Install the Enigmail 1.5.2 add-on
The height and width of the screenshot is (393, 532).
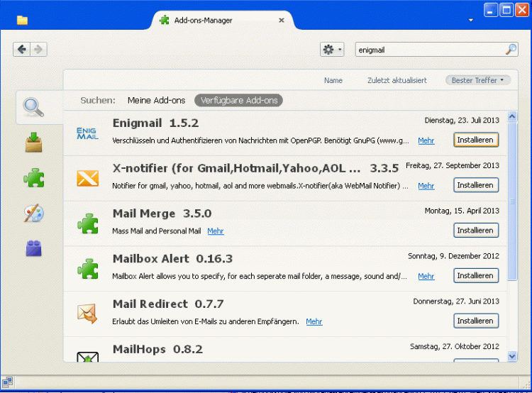point(475,140)
